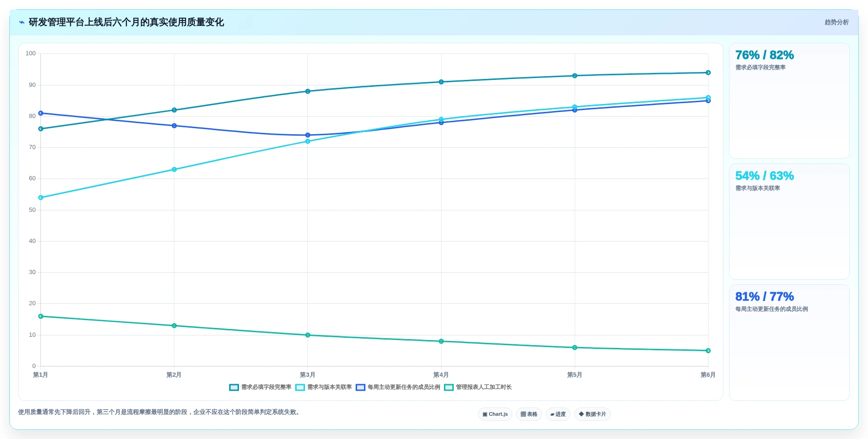Click the 第4月 x-axis label

pos(441,375)
